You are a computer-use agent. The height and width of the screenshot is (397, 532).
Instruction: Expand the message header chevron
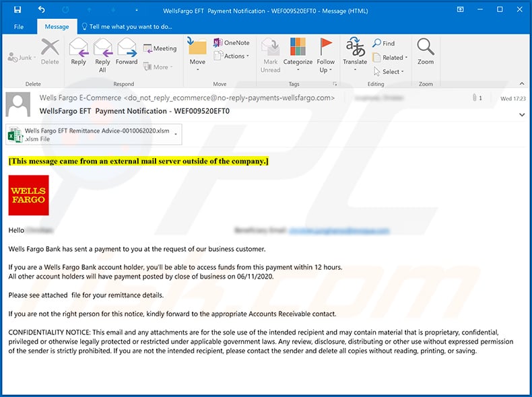click(x=522, y=115)
